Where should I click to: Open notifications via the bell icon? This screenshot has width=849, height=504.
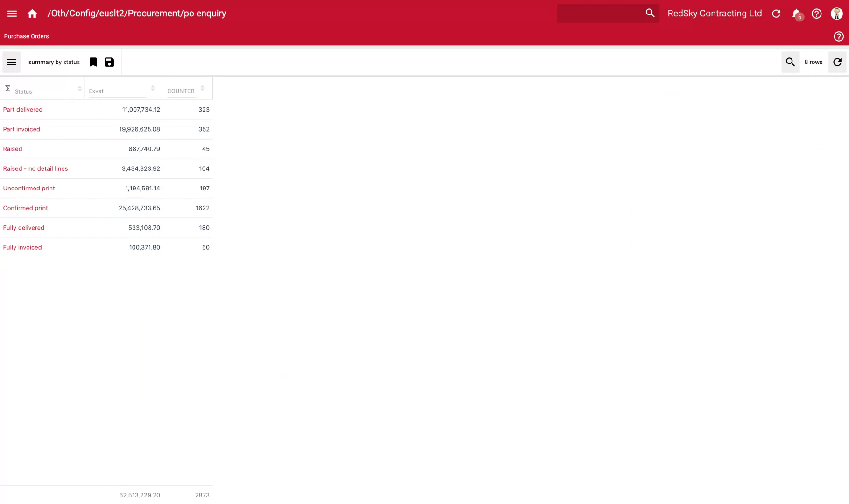(x=796, y=14)
